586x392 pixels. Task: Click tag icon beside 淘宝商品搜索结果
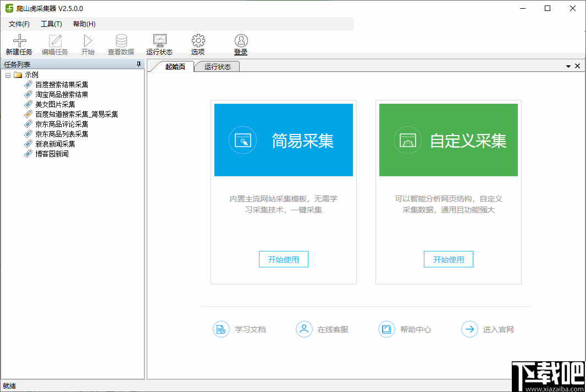tap(29, 94)
